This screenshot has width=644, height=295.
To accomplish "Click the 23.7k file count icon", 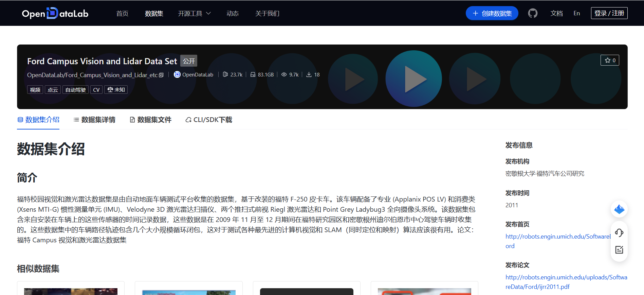I will [225, 74].
